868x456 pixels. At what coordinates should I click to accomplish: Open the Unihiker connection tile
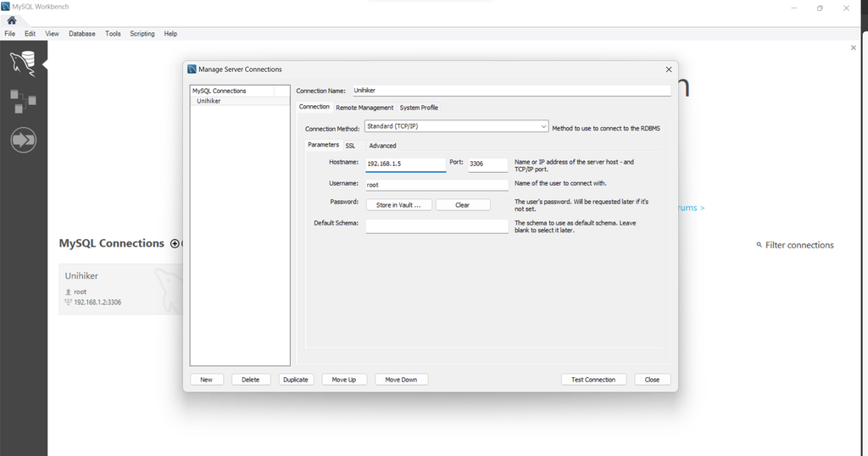pyautogui.click(x=120, y=289)
